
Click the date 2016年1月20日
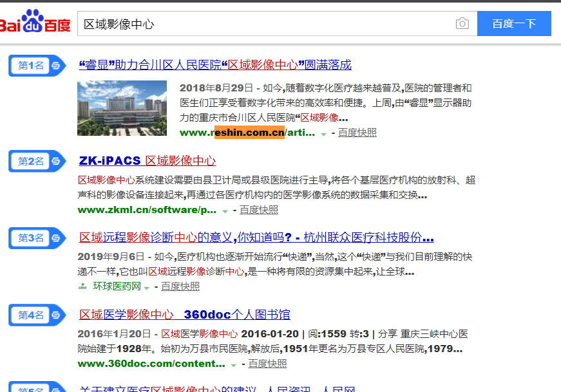(114, 334)
